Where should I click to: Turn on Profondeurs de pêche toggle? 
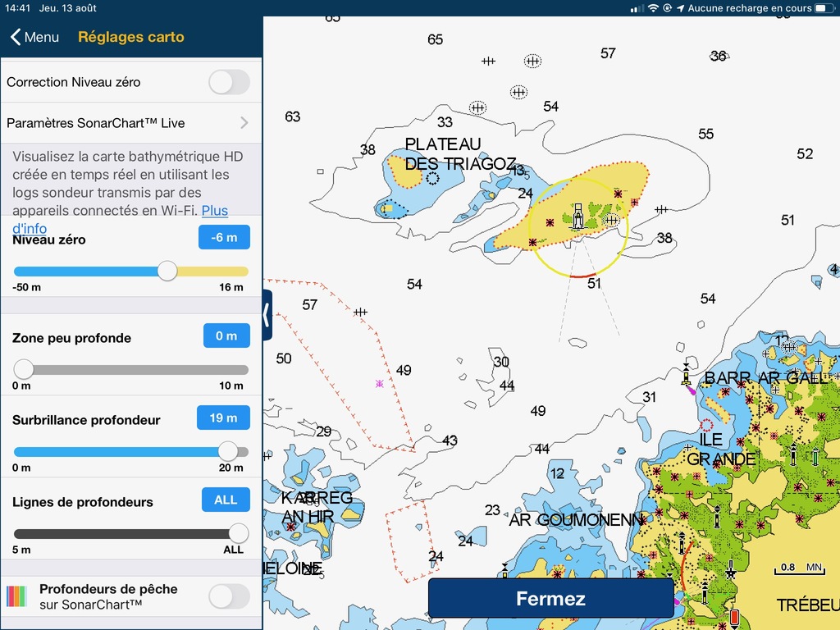(230, 597)
